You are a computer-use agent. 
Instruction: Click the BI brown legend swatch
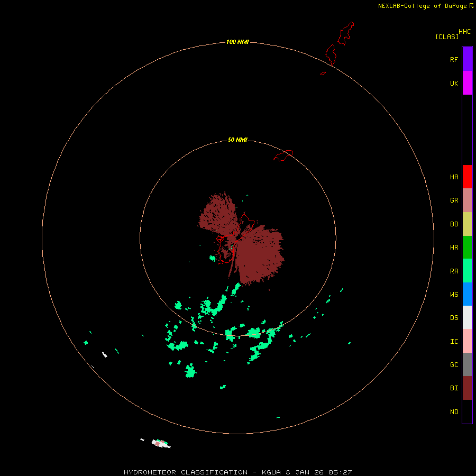[467, 388]
